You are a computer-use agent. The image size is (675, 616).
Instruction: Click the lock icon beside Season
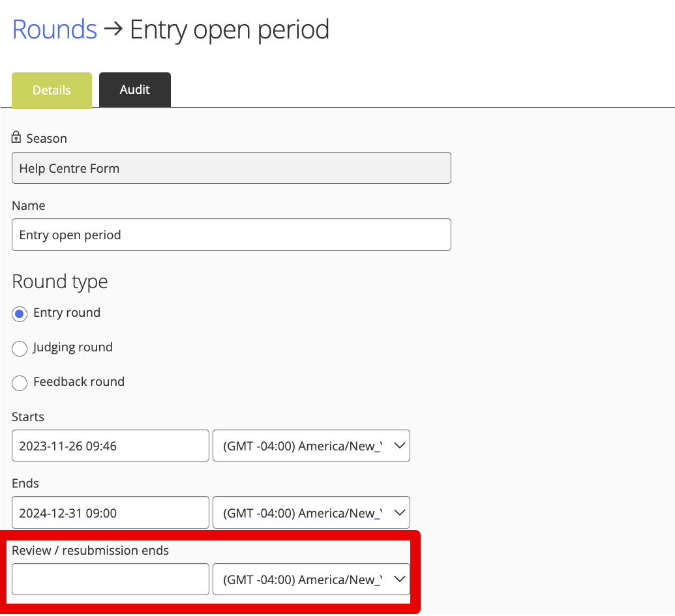pyautogui.click(x=15, y=138)
